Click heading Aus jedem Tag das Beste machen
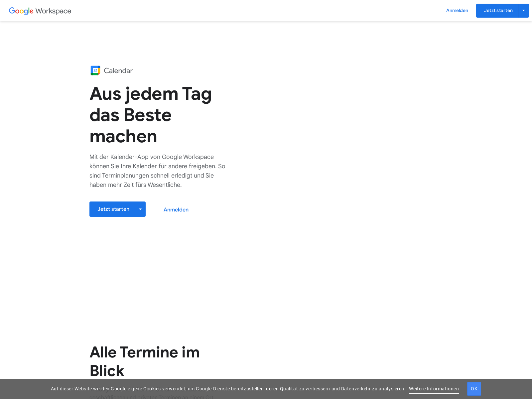The height and width of the screenshot is (399, 532). coord(151,115)
